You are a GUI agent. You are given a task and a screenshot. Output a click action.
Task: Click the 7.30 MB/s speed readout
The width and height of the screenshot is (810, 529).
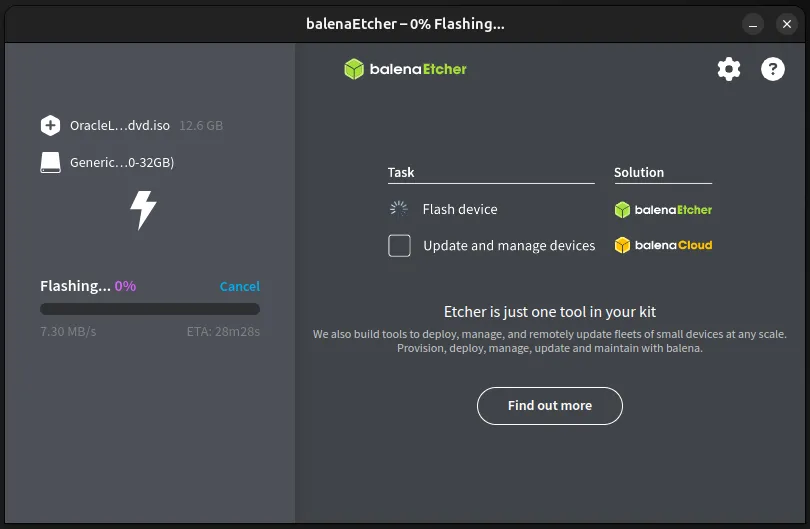68,332
